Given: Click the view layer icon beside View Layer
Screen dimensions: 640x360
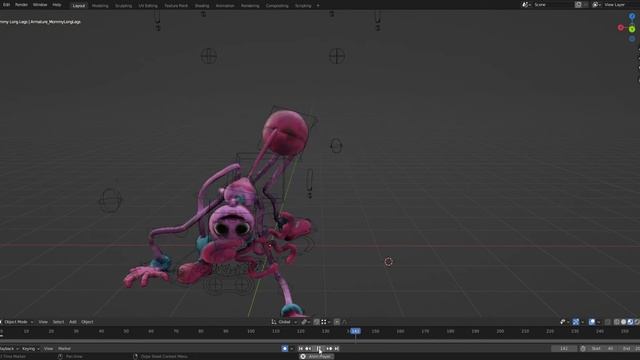Looking at the screenshot, I should click(x=596, y=5).
